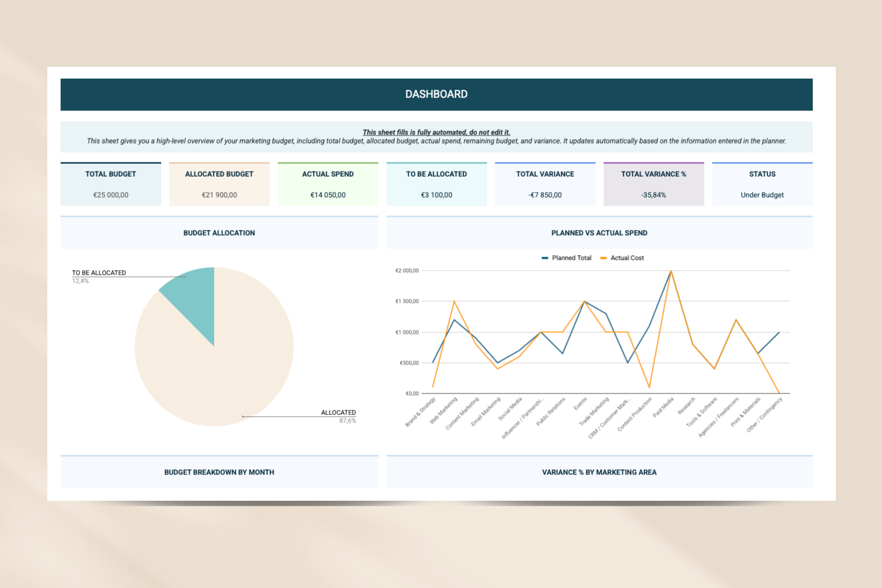882x588 pixels.
Task: Click the 'do not edit it' notice text
Action: pos(436,132)
